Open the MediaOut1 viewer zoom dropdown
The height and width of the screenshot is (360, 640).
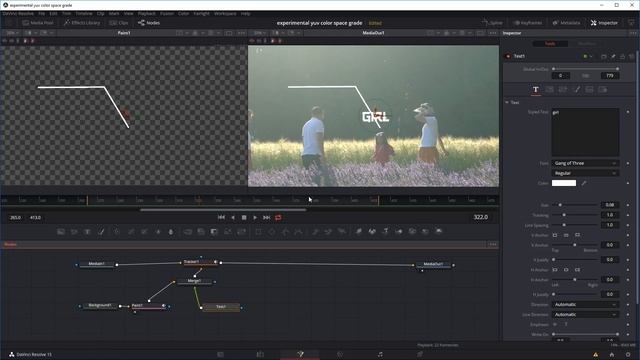click(260, 33)
